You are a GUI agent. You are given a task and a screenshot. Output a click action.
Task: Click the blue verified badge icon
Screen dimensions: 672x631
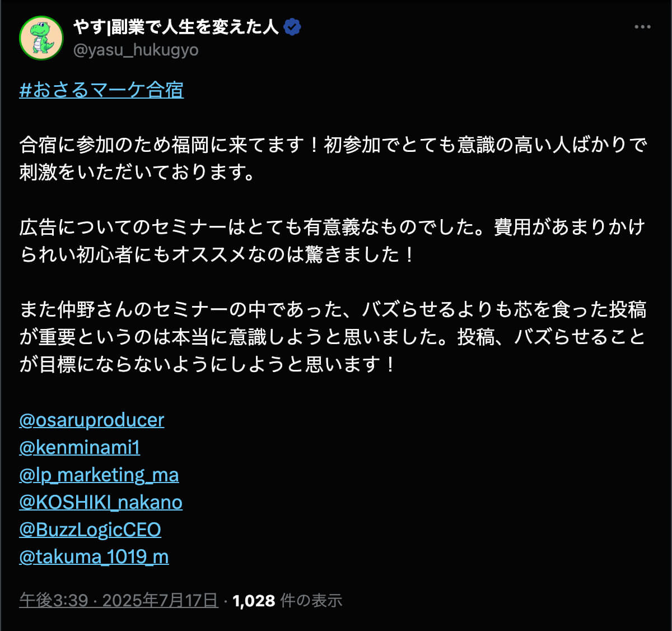pyautogui.click(x=292, y=27)
